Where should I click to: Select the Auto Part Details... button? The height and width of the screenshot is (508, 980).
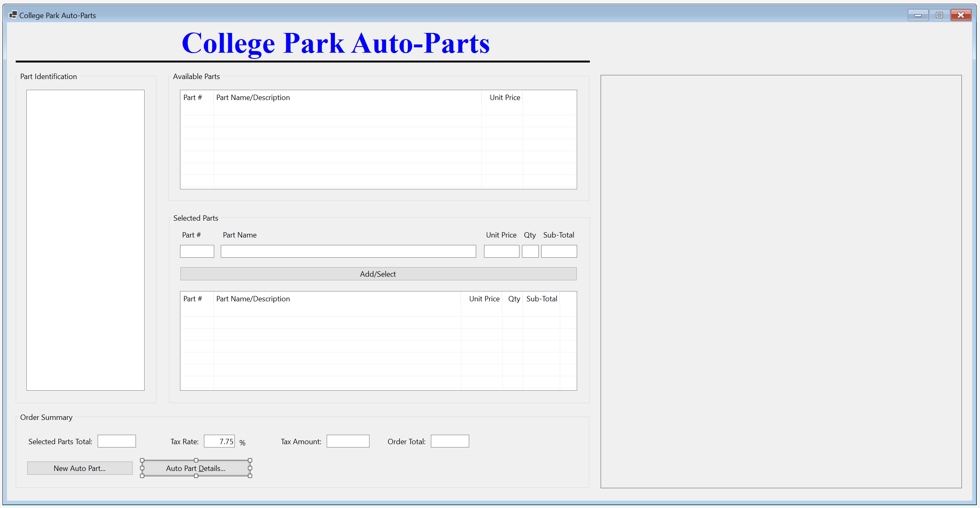[196, 468]
